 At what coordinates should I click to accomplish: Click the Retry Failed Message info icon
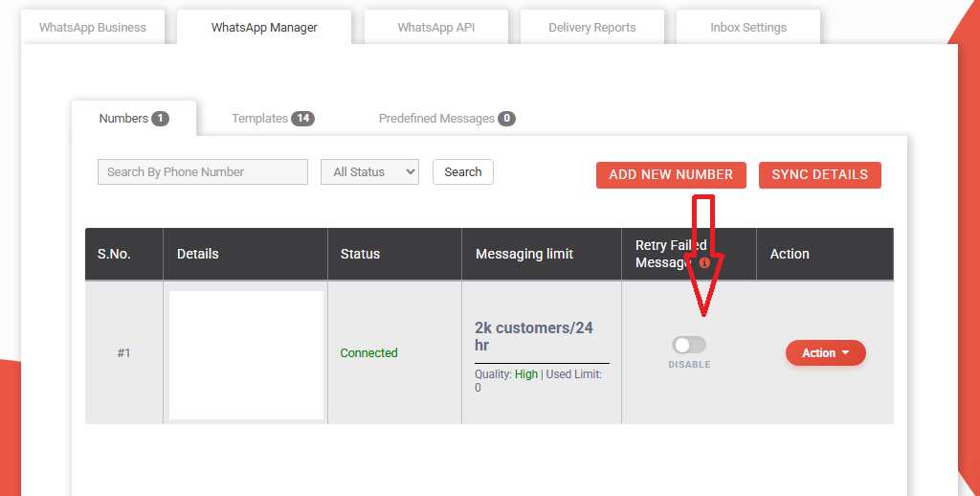tap(704, 262)
